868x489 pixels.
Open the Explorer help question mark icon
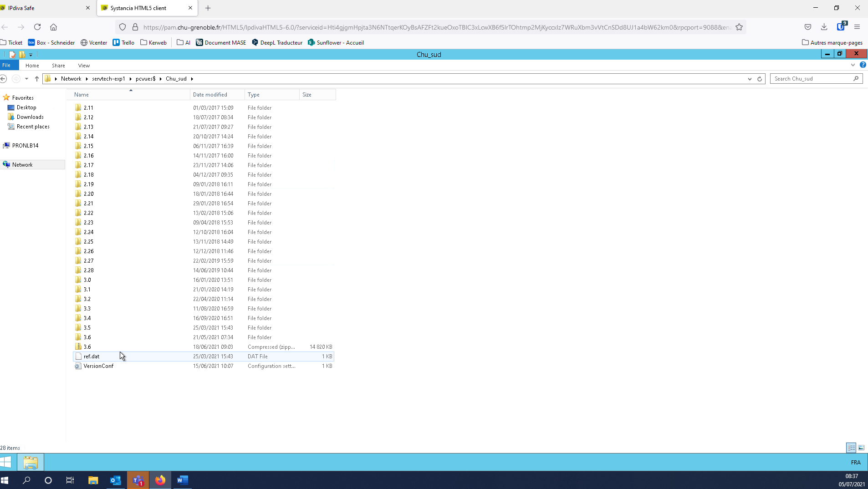(863, 65)
